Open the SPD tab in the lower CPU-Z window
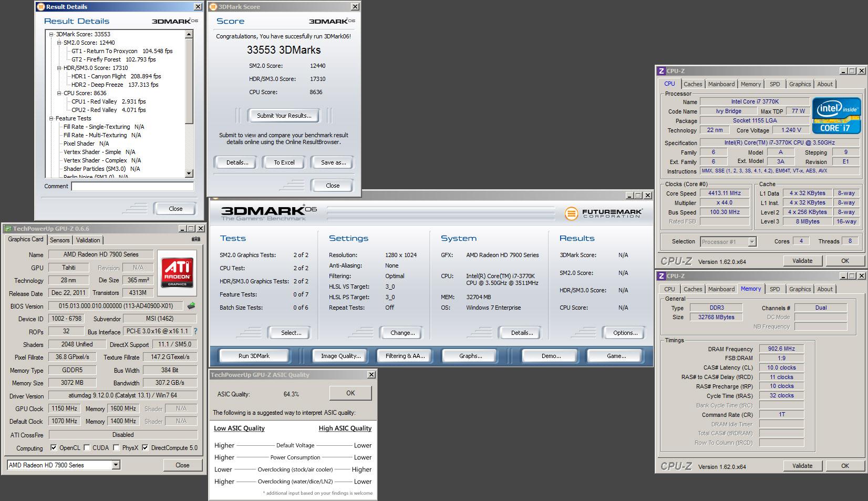 [774, 289]
